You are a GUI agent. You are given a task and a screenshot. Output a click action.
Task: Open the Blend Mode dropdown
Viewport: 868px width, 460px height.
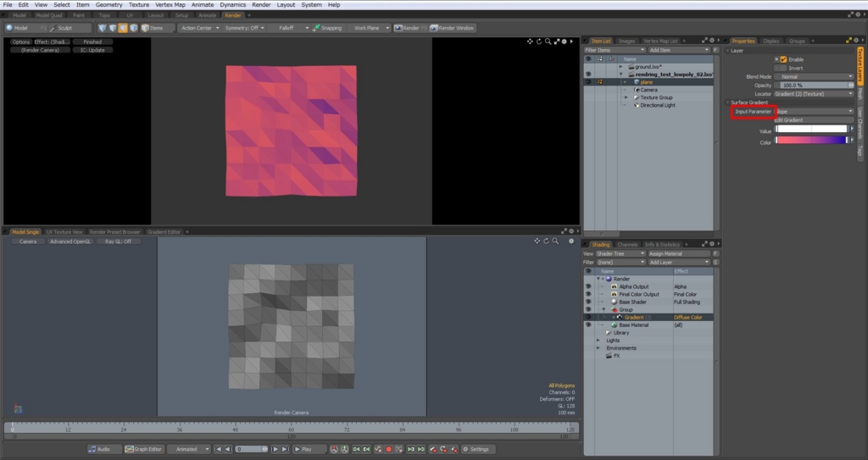click(x=813, y=77)
